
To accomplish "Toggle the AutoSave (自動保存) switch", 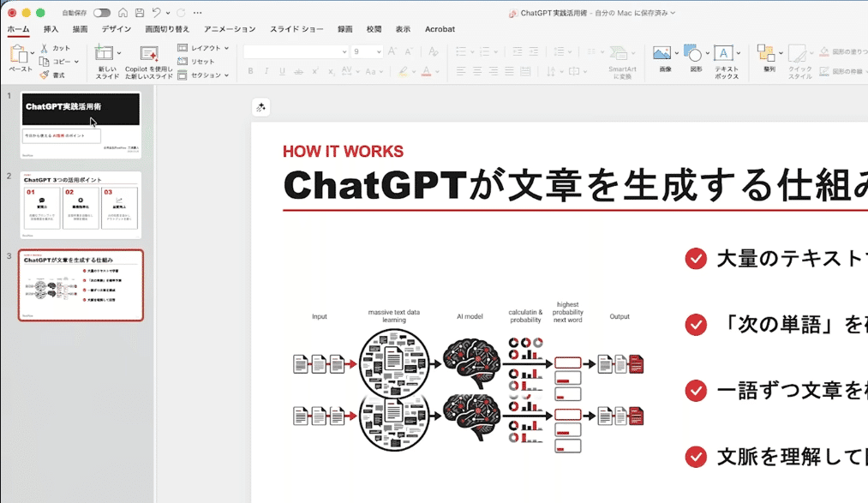I will [x=102, y=13].
